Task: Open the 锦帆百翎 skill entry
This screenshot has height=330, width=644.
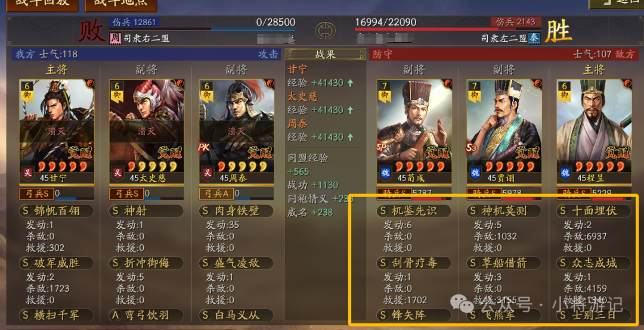Action: (57, 211)
